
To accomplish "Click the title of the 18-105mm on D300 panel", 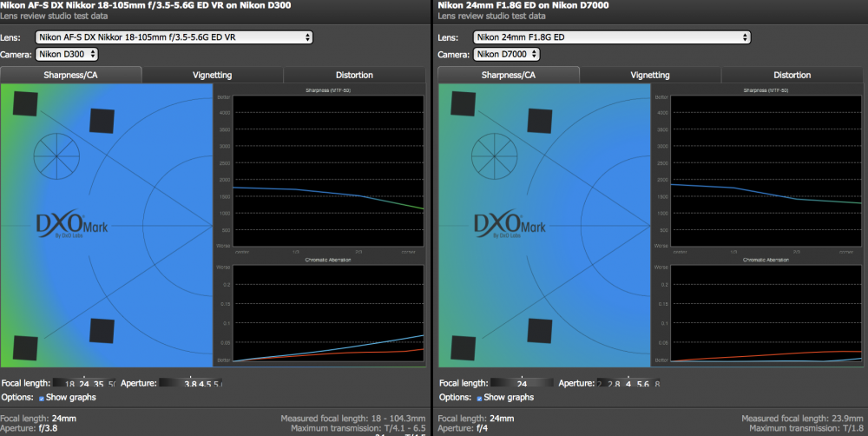I will click(146, 5).
